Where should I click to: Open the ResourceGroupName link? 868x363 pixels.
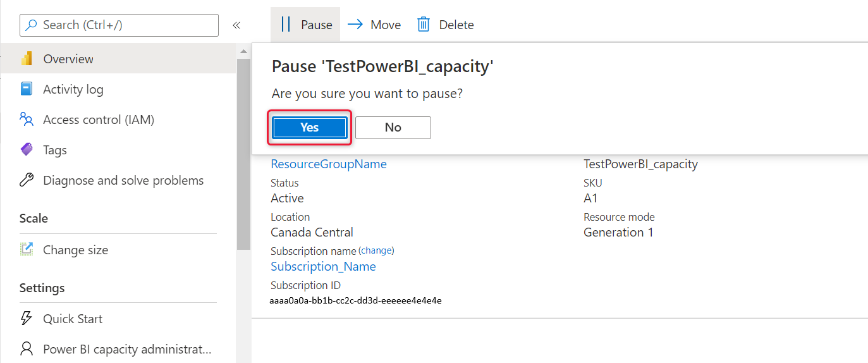coord(329,164)
